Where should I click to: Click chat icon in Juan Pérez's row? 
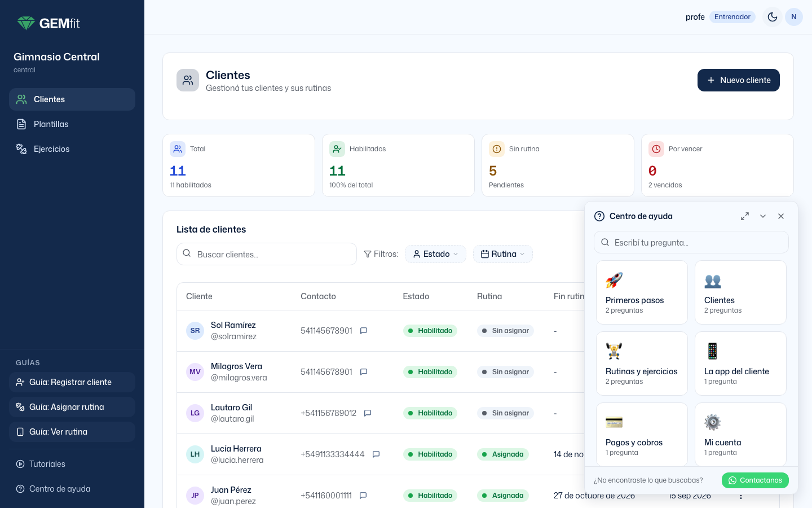click(x=363, y=496)
